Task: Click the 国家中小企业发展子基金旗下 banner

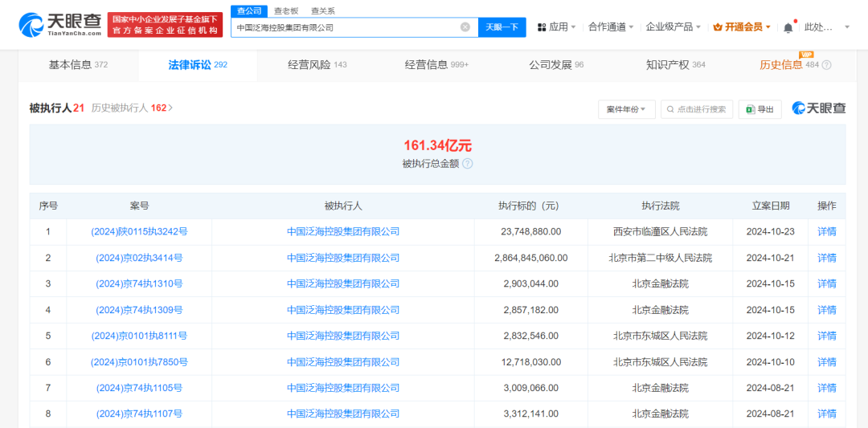Action: pyautogui.click(x=165, y=24)
